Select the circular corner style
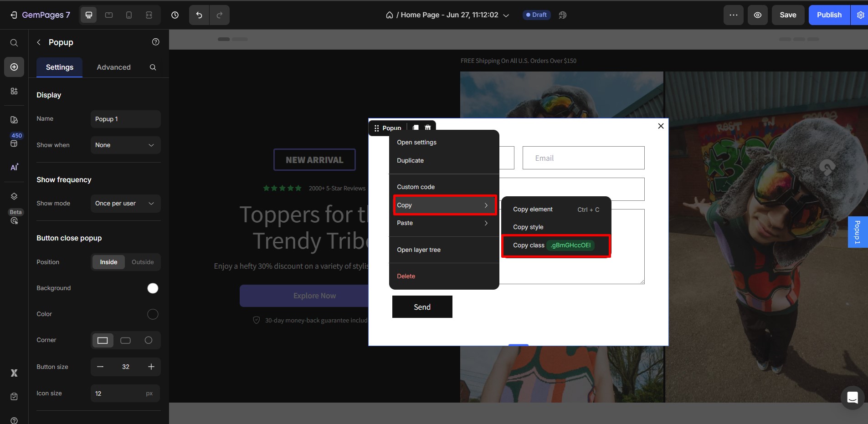868x424 pixels. 149,340
